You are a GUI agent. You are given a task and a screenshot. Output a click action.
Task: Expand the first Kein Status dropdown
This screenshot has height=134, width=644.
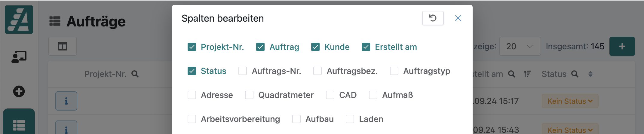(570, 101)
